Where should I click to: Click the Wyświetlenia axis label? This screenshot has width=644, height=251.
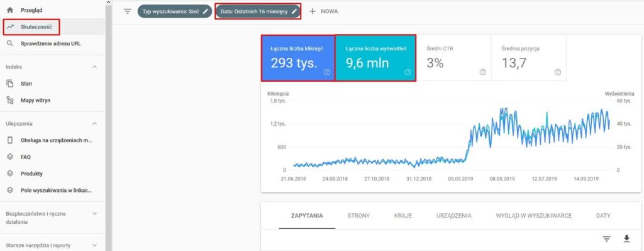(x=619, y=94)
